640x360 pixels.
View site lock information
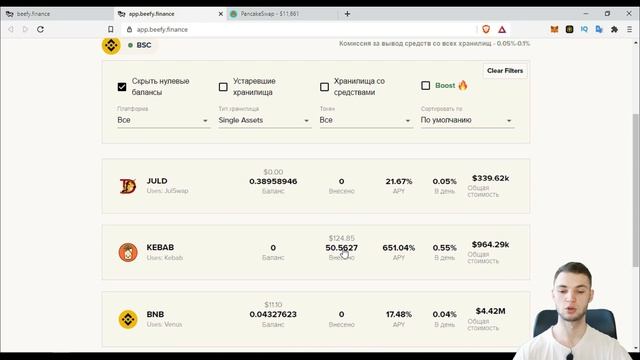coord(129,29)
